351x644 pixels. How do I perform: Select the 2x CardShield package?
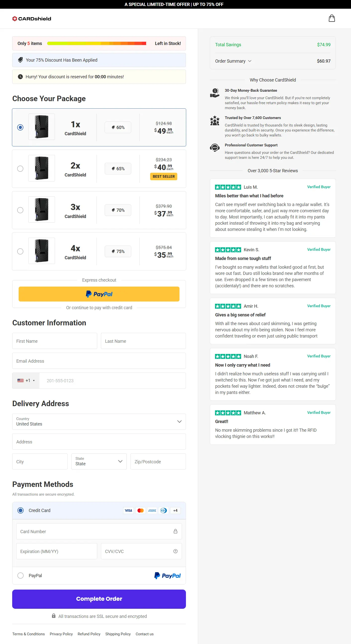(x=20, y=169)
